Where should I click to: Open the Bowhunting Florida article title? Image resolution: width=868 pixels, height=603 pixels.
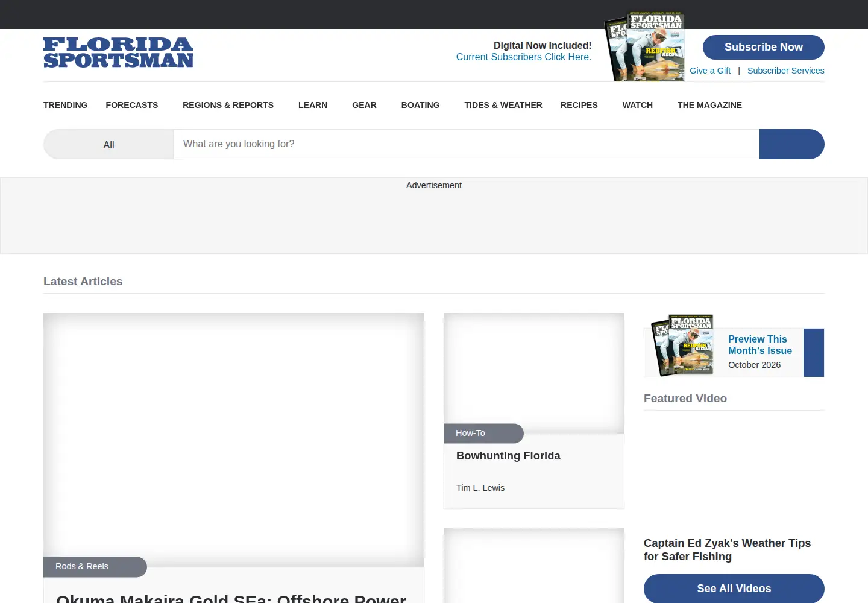508,456
